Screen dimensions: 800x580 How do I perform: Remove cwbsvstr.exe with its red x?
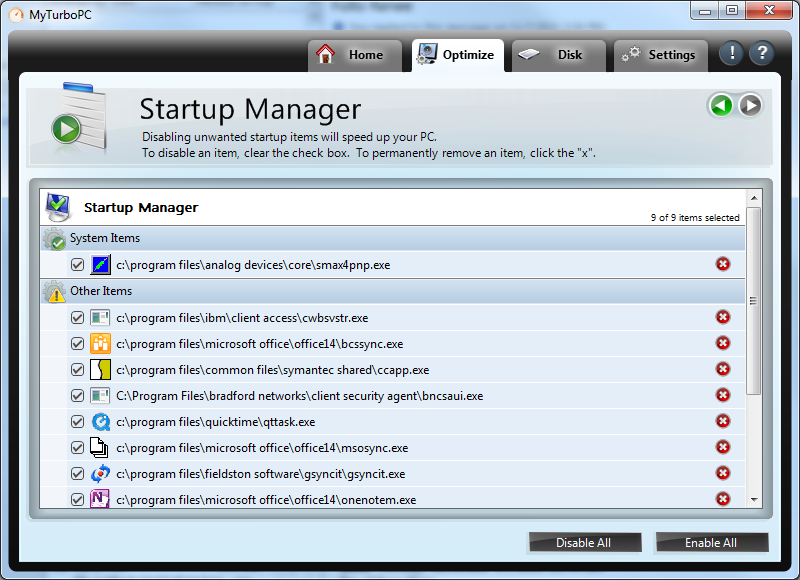(x=722, y=317)
